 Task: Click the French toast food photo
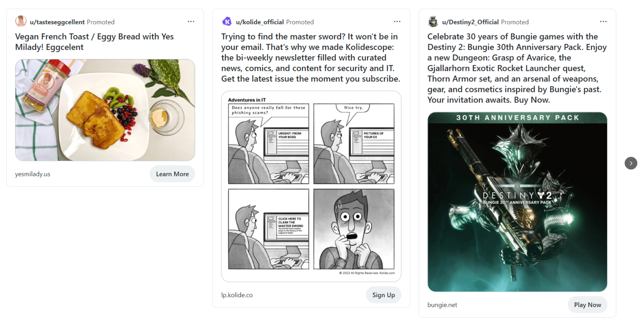(x=105, y=110)
